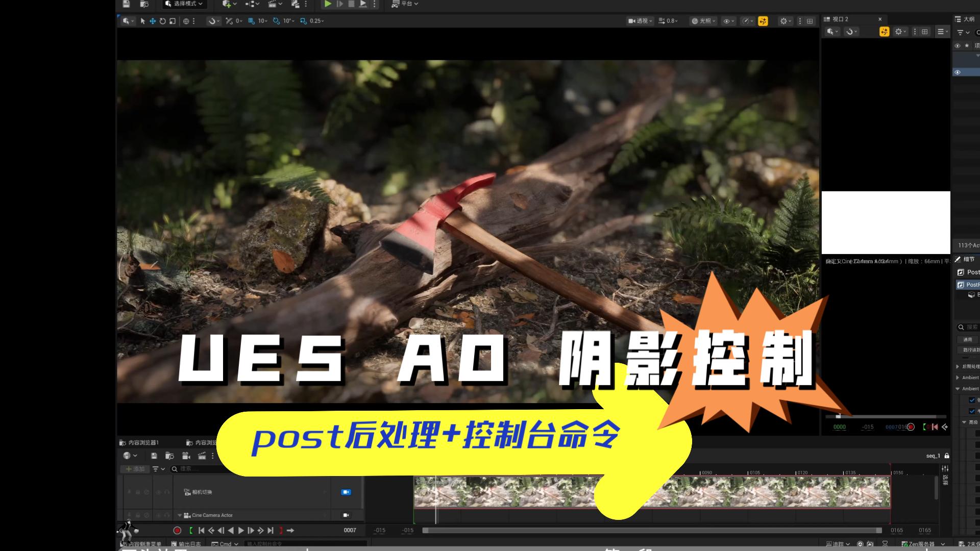Screen dimensions: 980x551
Task: Select the Scale transform tool
Action: pos(173,21)
